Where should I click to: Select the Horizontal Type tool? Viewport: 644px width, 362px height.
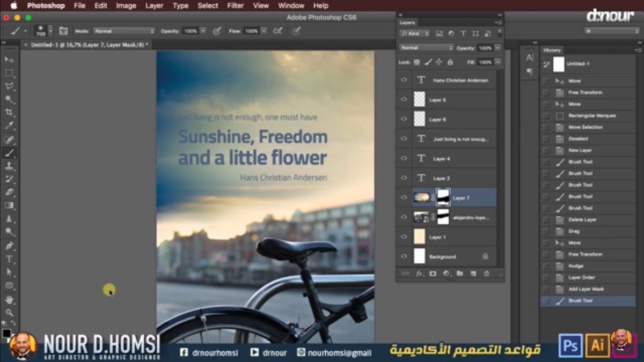[x=9, y=259]
